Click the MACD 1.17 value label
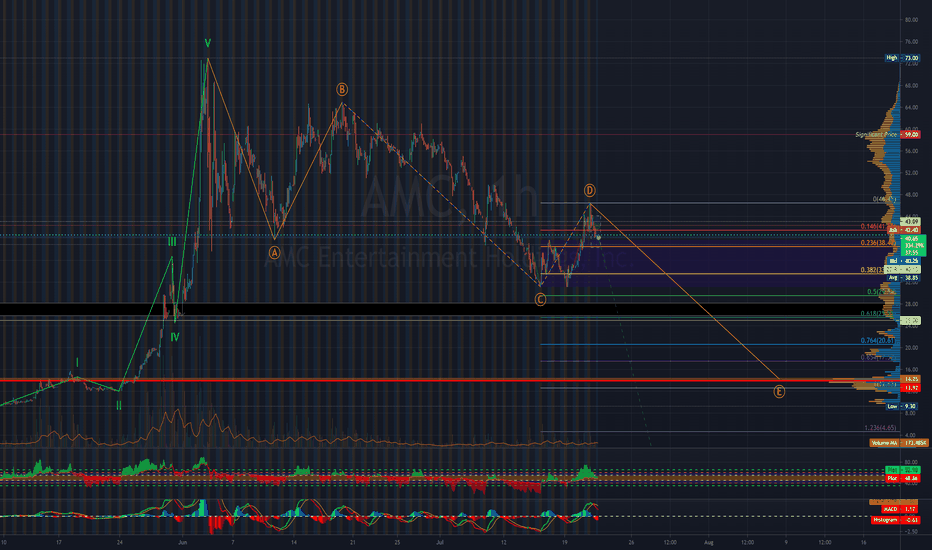 tap(899, 509)
